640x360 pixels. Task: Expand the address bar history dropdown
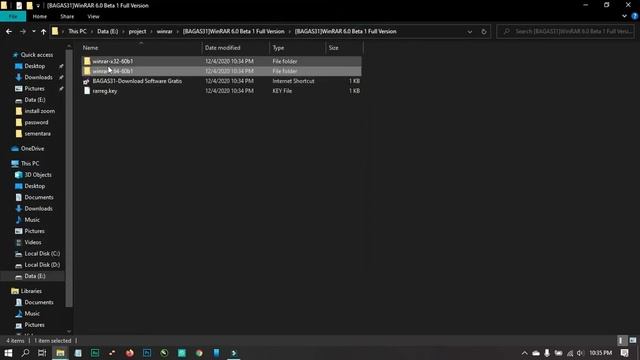pyautogui.click(x=470, y=31)
